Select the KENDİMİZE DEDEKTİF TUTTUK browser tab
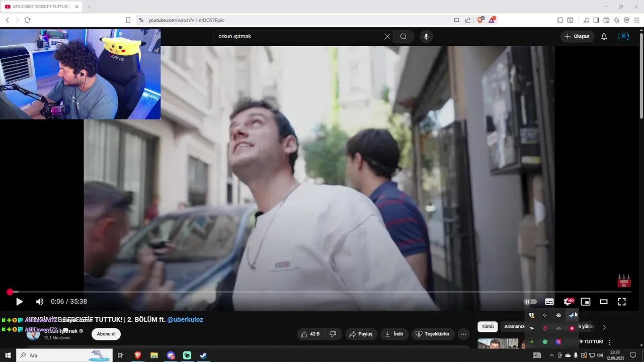 [x=40, y=7]
